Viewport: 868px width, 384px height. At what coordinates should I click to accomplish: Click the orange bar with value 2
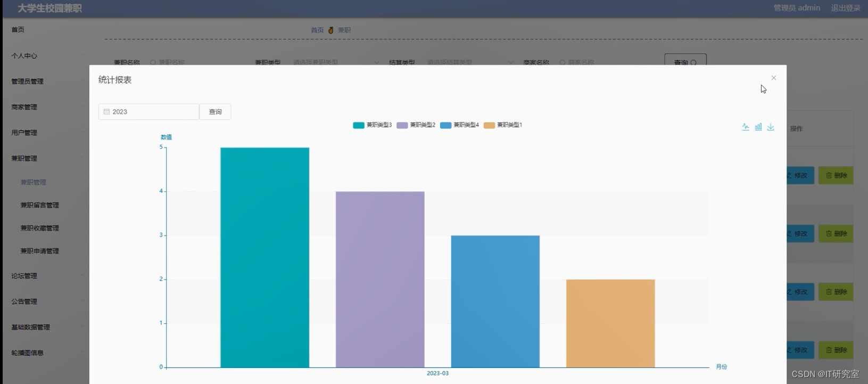tap(610, 323)
